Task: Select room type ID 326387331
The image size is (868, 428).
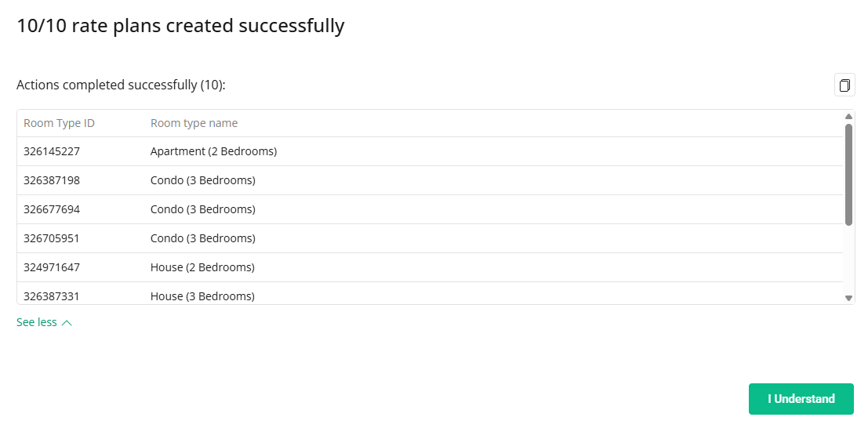Action: (x=52, y=296)
